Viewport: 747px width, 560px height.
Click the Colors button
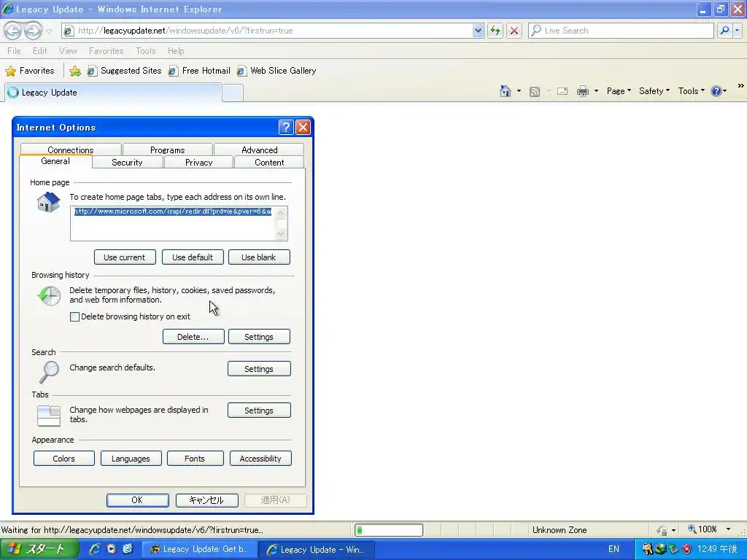tap(64, 459)
